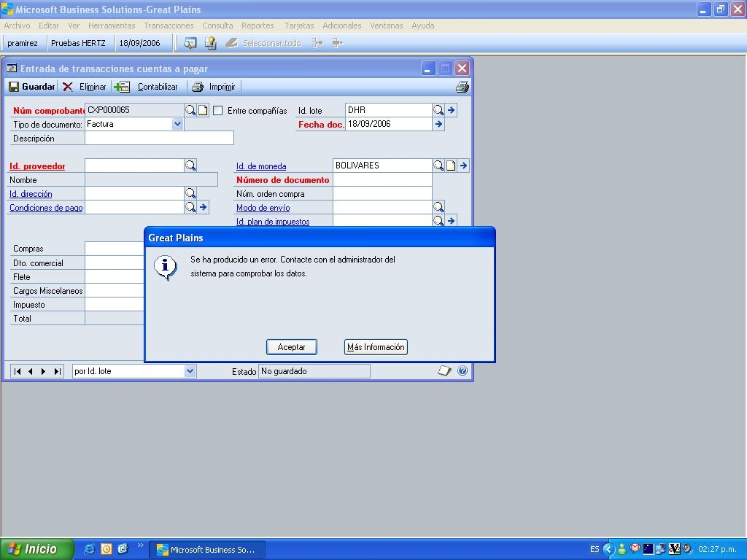Open lookup magnifier for Núm comprobante
The height and width of the screenshot is (560, 747).
coord(190,111)
